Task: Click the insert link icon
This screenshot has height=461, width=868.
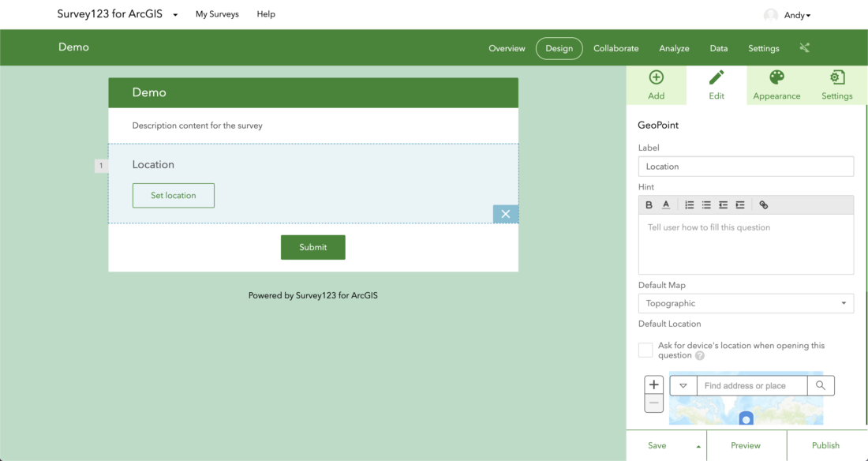Action: pyautogui.click(x=763, y=205)
